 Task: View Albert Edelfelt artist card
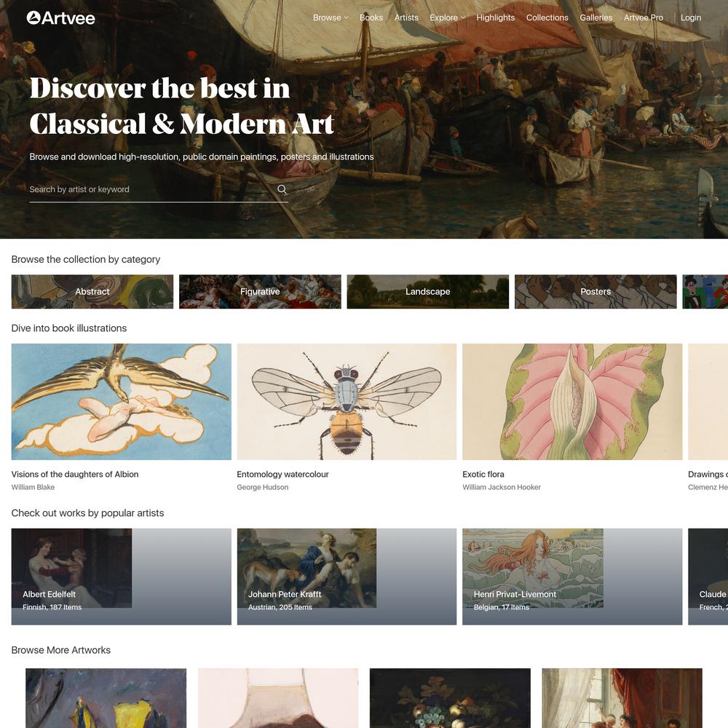click(x=121, y=576)
